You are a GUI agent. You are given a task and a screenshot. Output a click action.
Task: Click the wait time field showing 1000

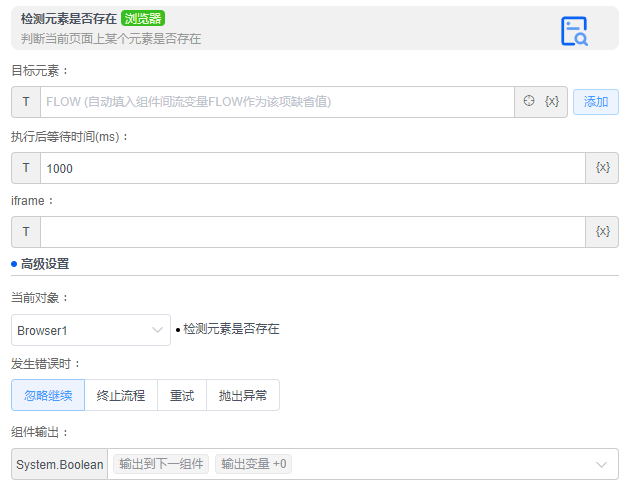click(312, 168)
